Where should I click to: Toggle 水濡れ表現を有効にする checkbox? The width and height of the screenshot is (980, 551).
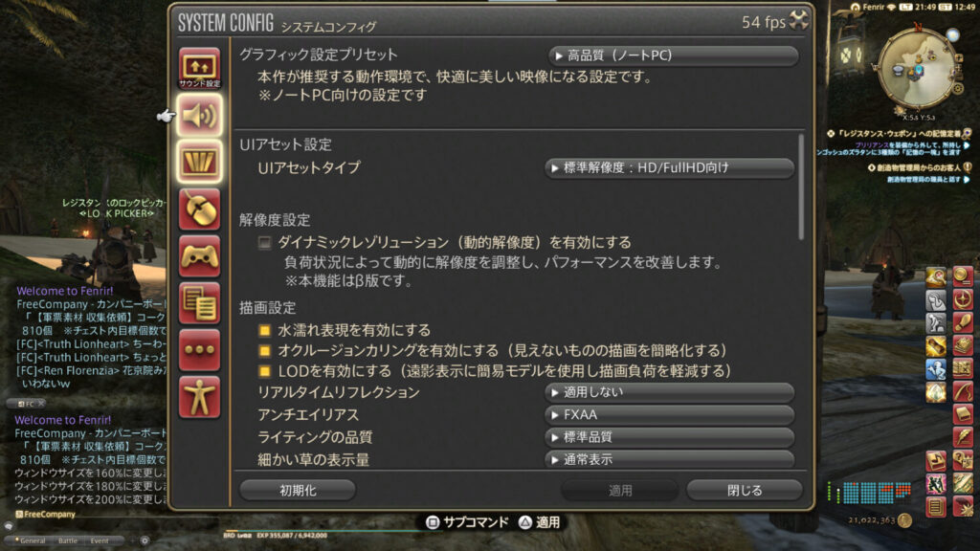coord(265,330)
